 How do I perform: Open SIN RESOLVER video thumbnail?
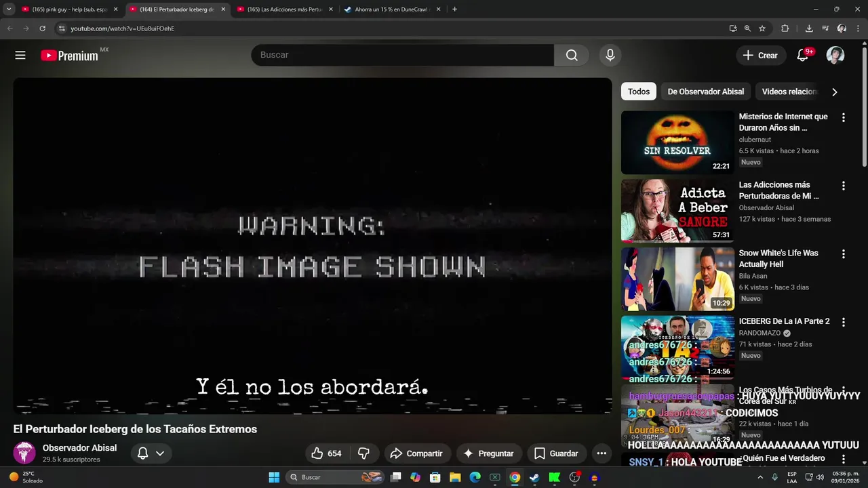coord(677,142)
